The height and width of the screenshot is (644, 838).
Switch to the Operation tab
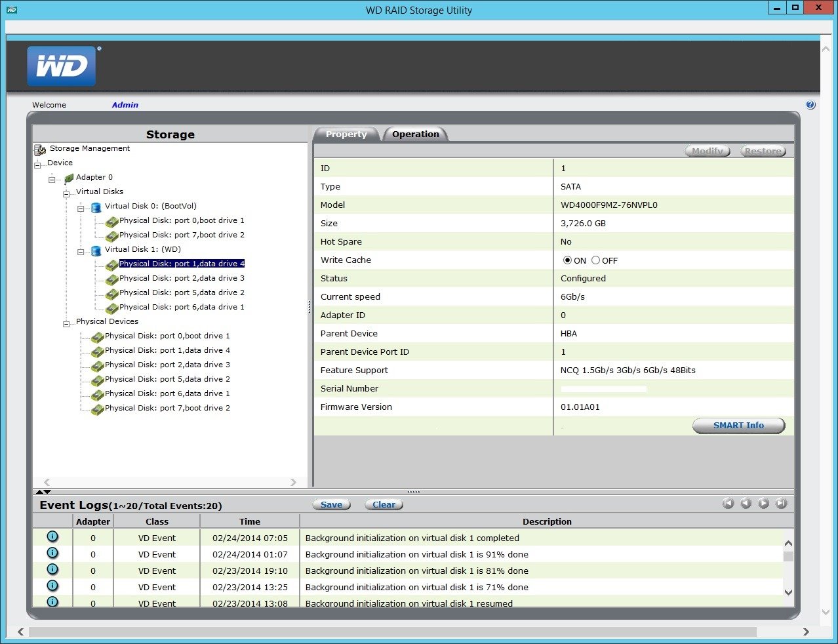pos(416,134)
